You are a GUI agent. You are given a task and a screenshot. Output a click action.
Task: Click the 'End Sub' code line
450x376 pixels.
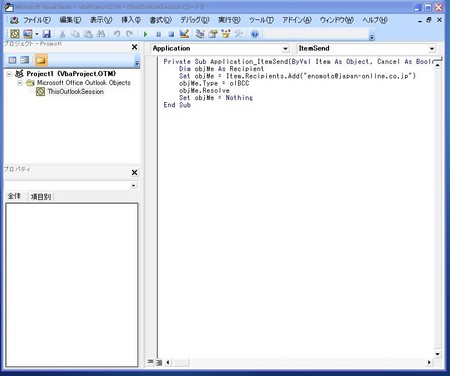point(177,105)
